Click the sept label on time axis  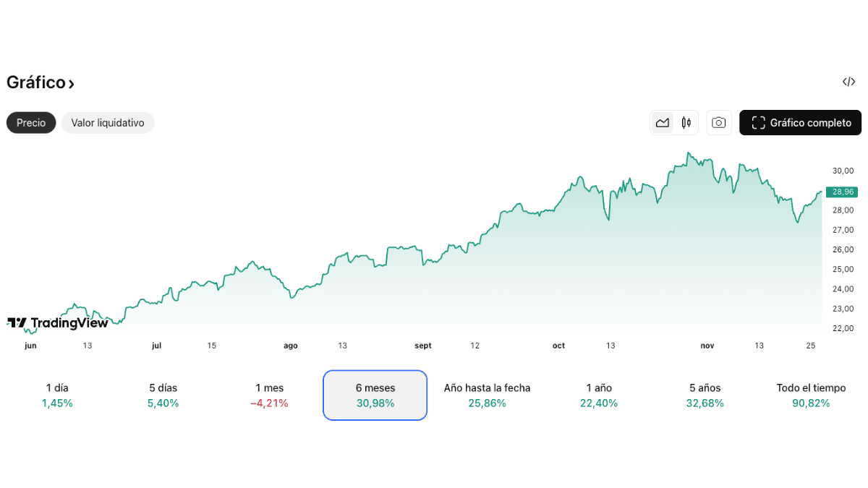coord(423,346)
